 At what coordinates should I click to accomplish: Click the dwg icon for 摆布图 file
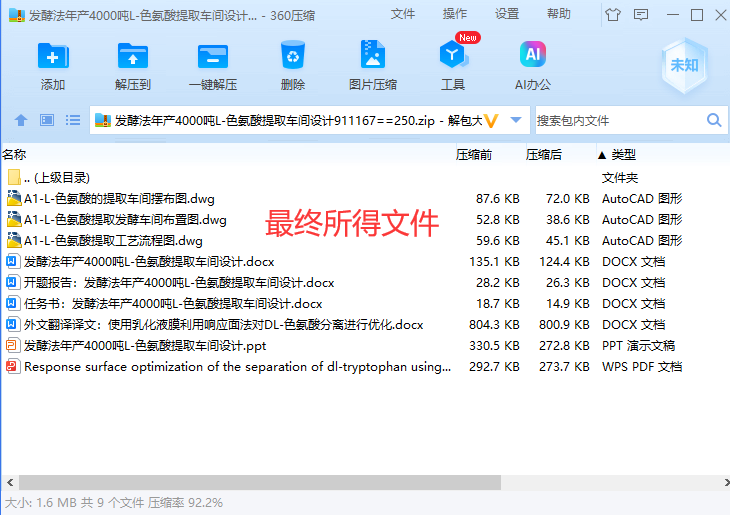click(x=14, y=198)
